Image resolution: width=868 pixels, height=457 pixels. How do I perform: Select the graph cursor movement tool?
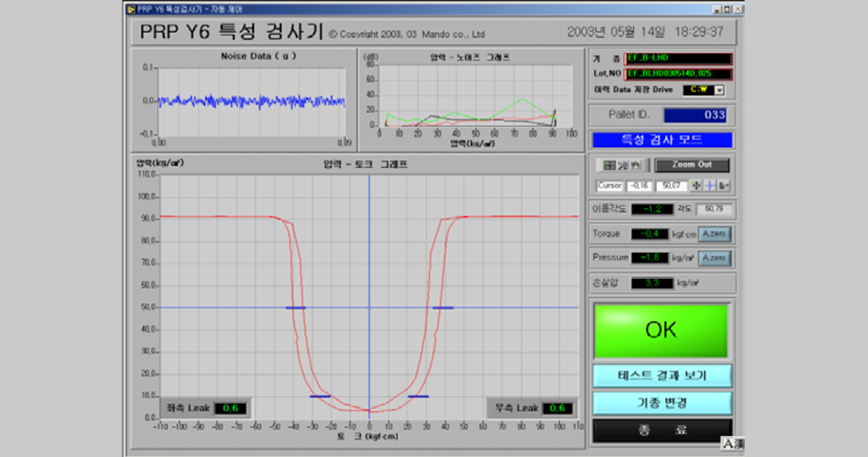click(609, 165)
